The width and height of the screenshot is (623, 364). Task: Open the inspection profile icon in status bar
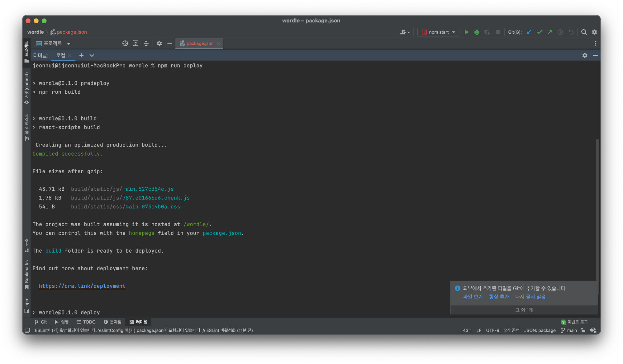tap(593, 330)
